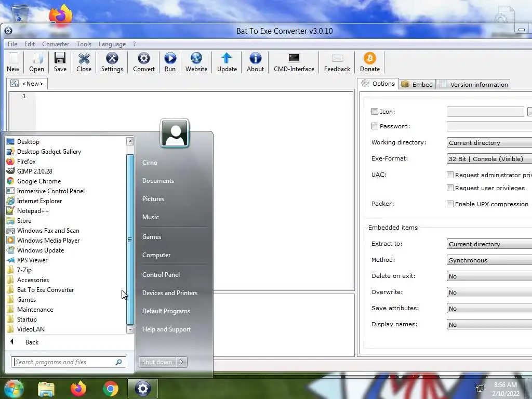This screenshot has width=532, height=399.
Task: Click Chrome icon on the taskbar
Action: [111, 389]
